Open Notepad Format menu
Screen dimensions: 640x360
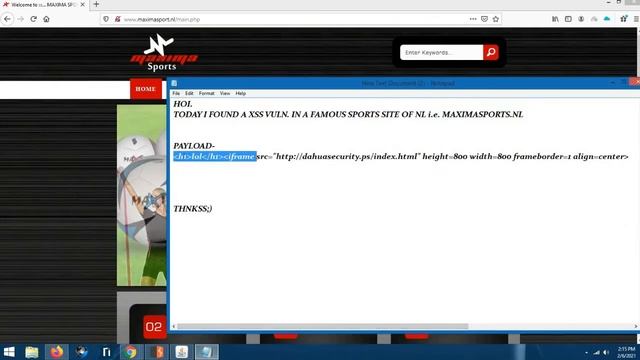(207, 93)
